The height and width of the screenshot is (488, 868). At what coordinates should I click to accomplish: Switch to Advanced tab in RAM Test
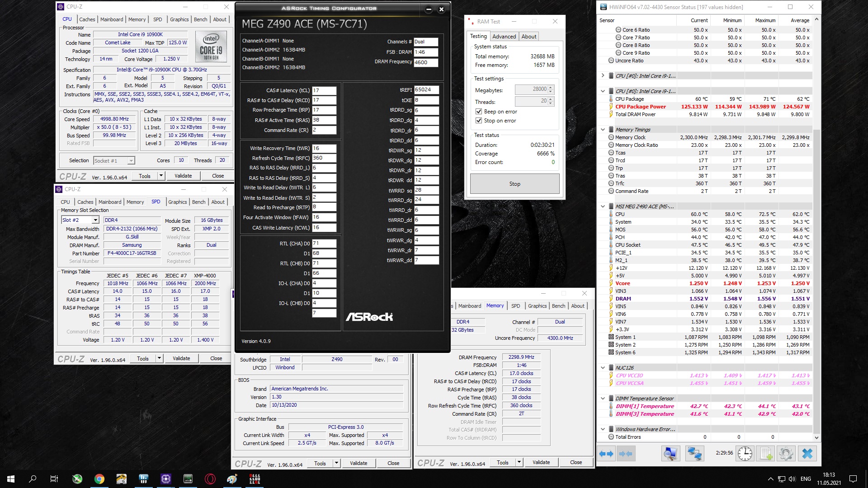[x=504, y=37]
